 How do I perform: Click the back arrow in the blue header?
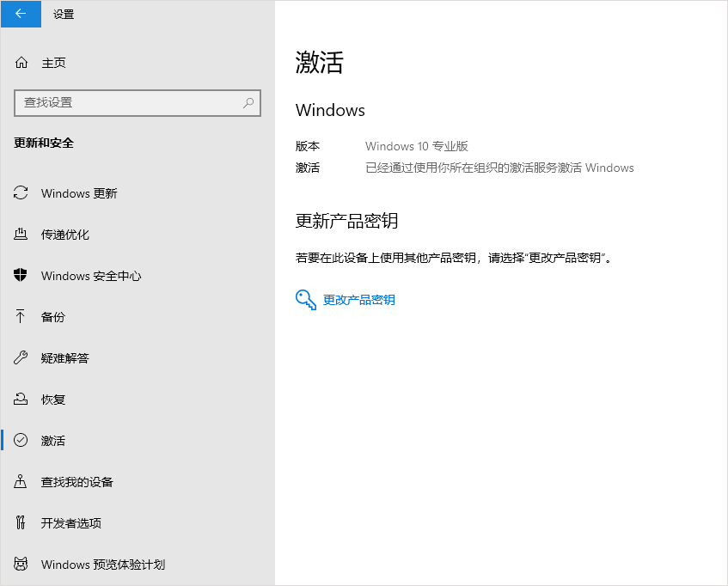(19, 14)
